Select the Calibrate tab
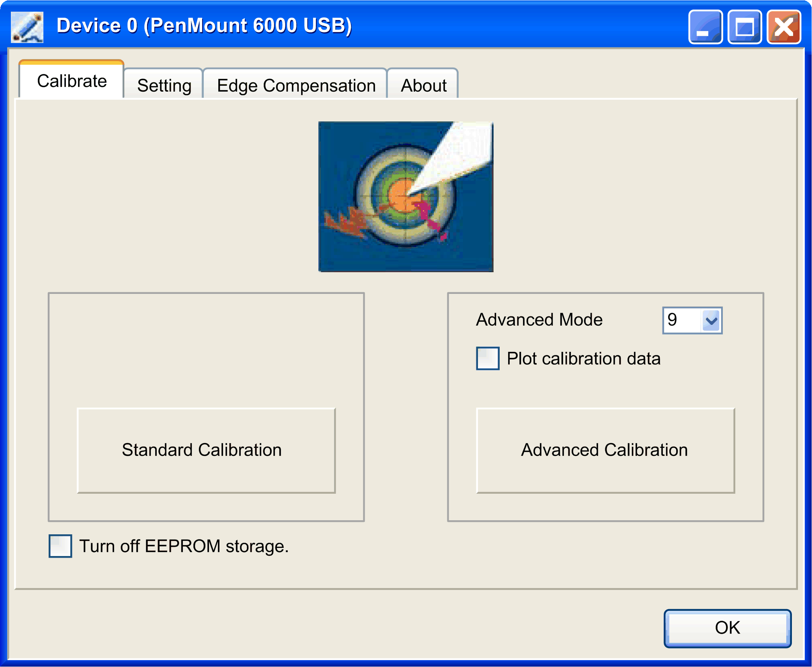 (x=72, y=81)
